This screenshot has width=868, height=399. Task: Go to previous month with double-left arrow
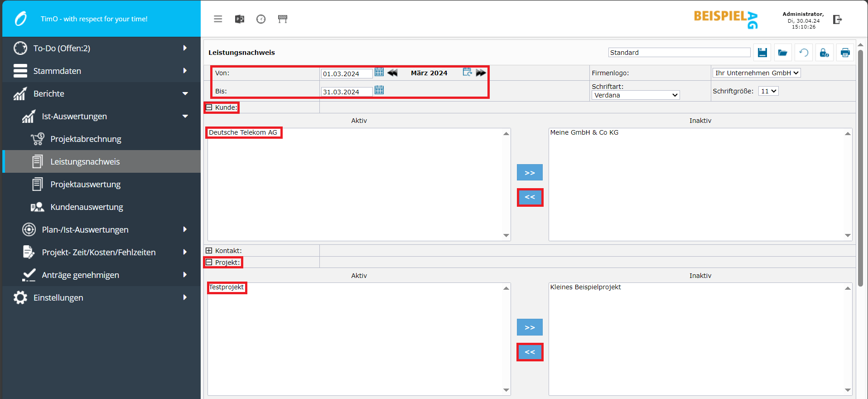click(392, 73)
